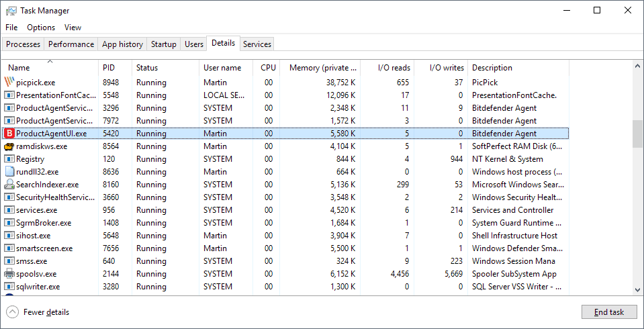Click the SecurityHealthService process icon

(x=9, y=197)
